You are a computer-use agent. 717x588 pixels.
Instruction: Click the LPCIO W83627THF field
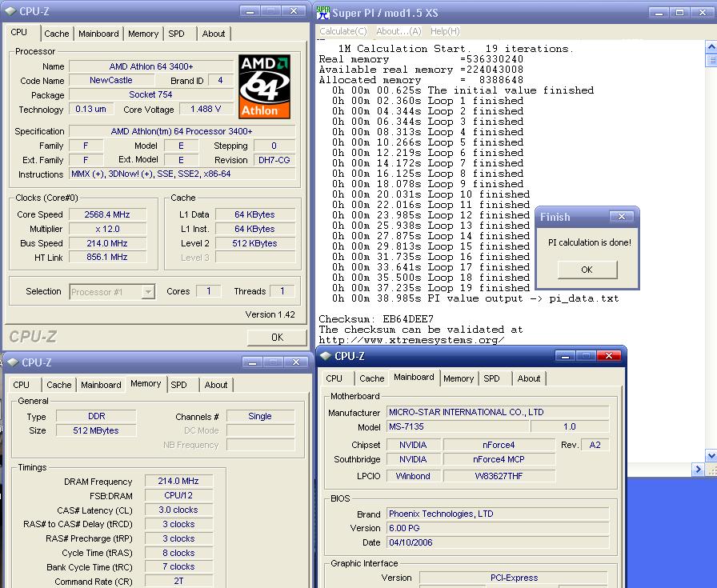point(499,476)
